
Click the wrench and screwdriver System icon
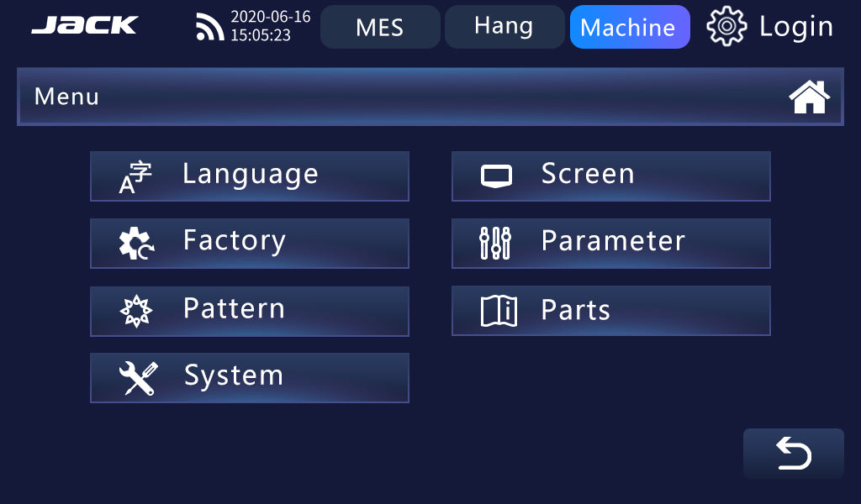coord(137,378)
